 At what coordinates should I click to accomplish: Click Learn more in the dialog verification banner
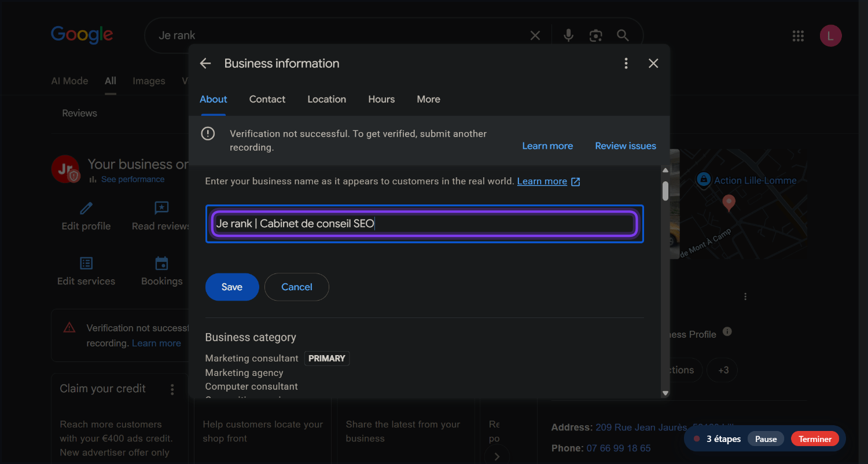(547, 146)
